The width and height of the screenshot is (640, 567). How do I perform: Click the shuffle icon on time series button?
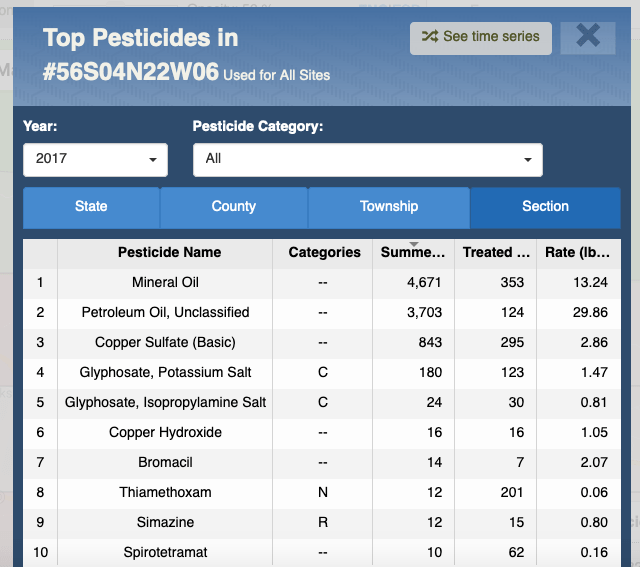(x=429, y=37)
